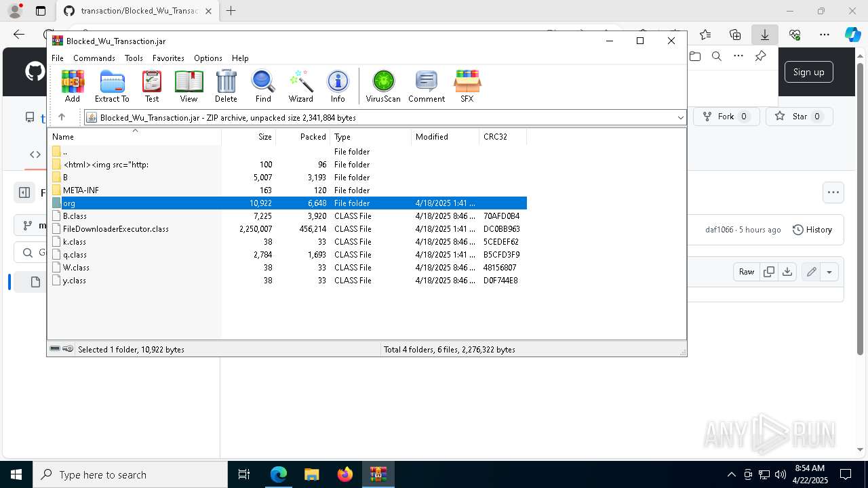This screenshot has width=868, height=488.
Task: Open the Tools menu
Action: (134, 58)
